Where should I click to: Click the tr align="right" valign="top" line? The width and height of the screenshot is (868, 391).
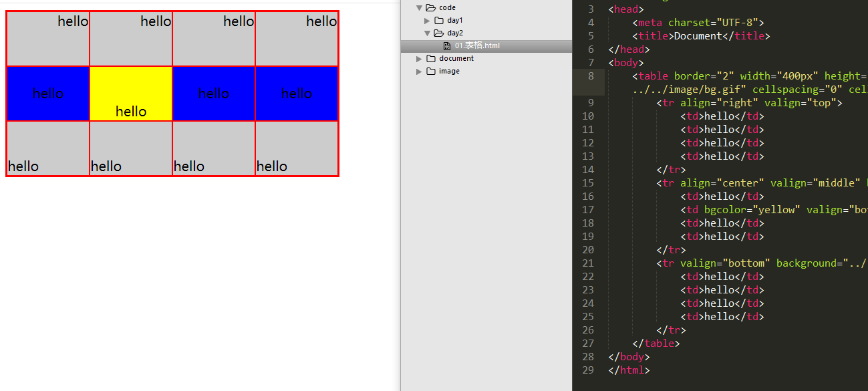tap(749, 103)
